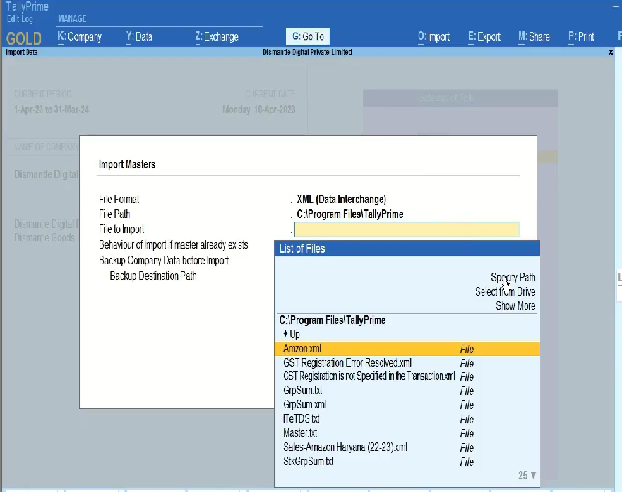Click the G: Go To button
This screenshot has width=622, height=492.
308,37
